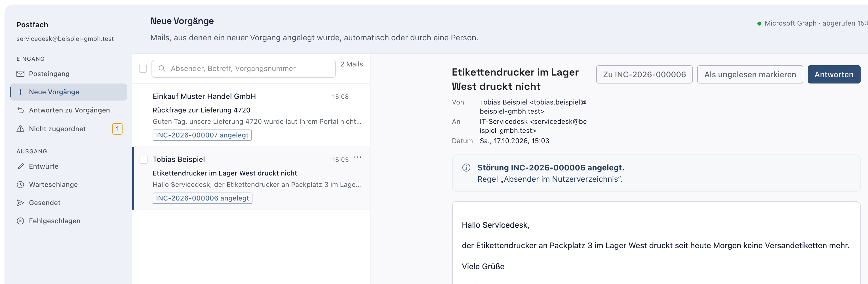Open the Nicht zugeordnet folder
Image resolution: width=868 pixels, height=284 pixels.
click(68, 128)
